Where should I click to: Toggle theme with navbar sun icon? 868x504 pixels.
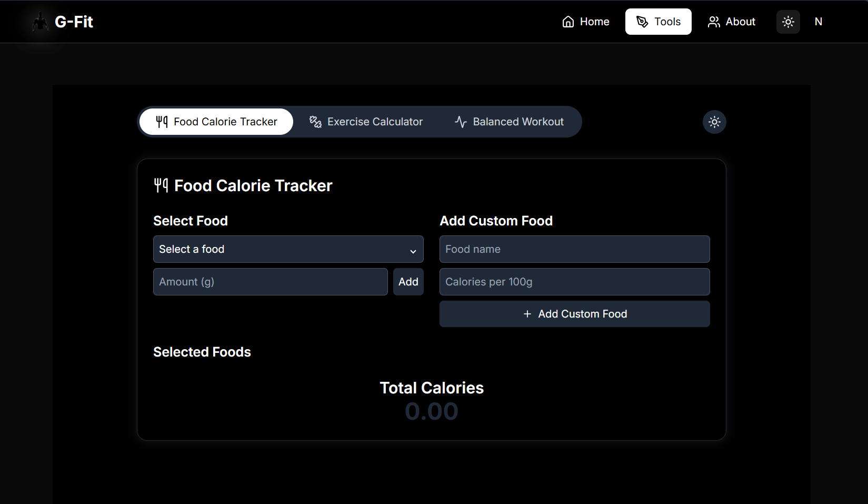point(788,22)
